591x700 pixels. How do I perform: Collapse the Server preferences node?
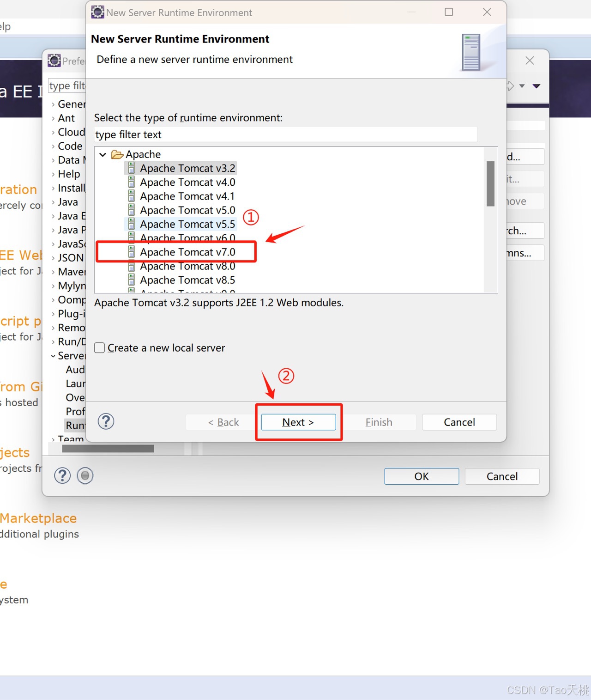tap(53, 356)
